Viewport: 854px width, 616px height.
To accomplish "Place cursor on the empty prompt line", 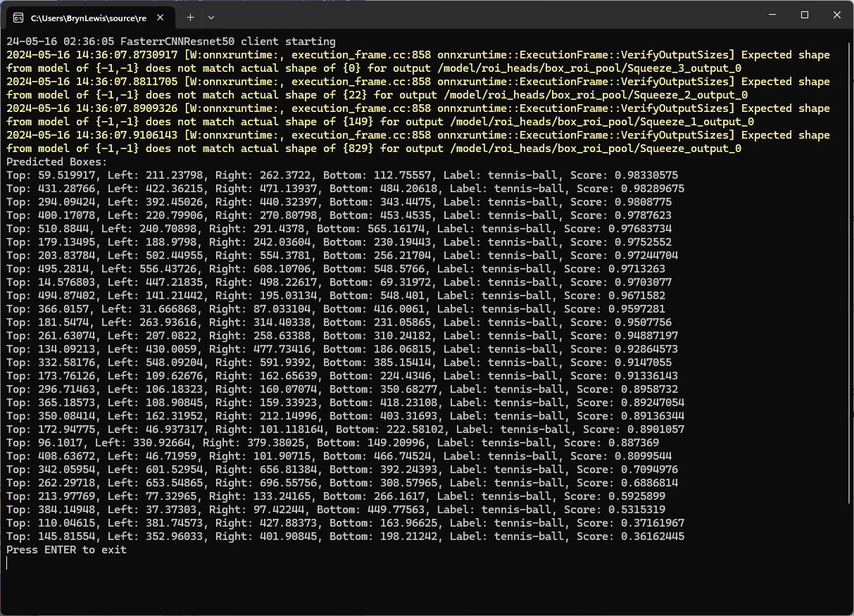I will click(8, 563).
